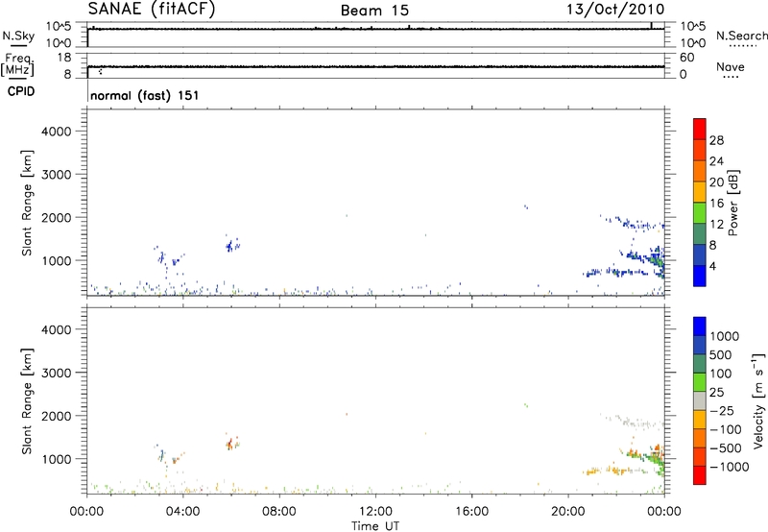Click the 'Velocity [m s-1]' colorbar label
The width and height of the screenshot is (768, 532).
click(x=758, y=400)
